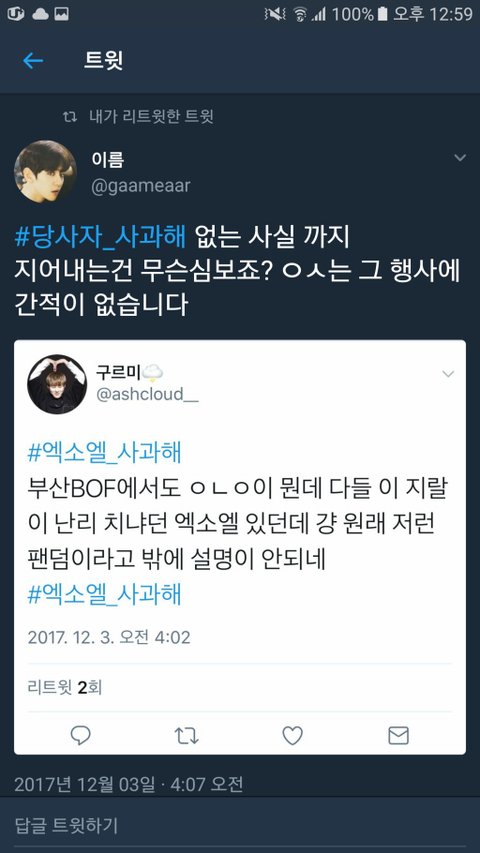480x853 pixels.
Task: Open the gaameaar profile avatar
Action: tap(45, 171)
